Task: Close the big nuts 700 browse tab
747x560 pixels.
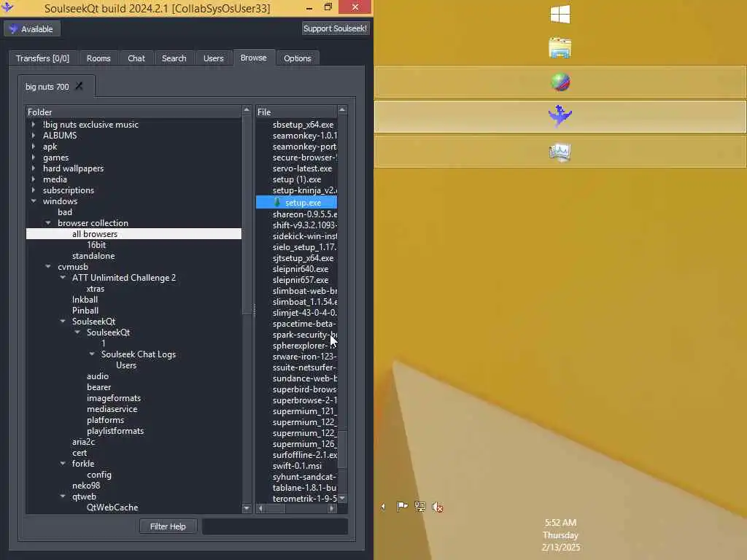Action: pyautogui.click(x=79, y=86)
